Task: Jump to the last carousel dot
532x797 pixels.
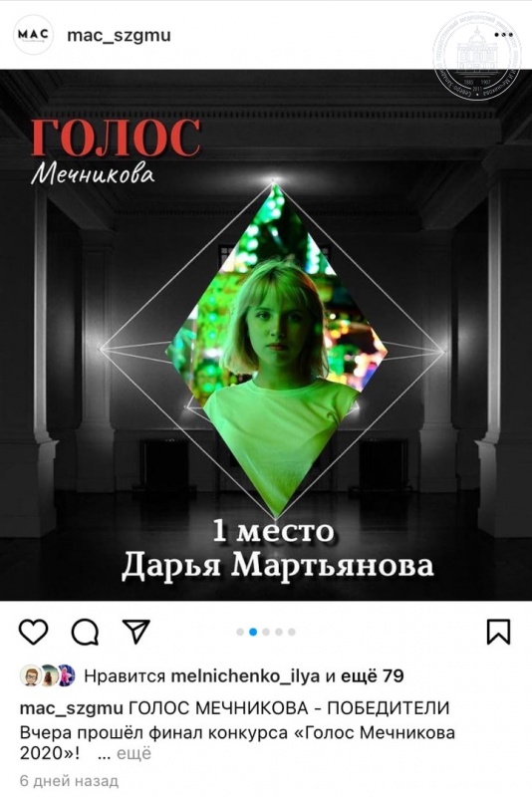Action: pos(291,632)
